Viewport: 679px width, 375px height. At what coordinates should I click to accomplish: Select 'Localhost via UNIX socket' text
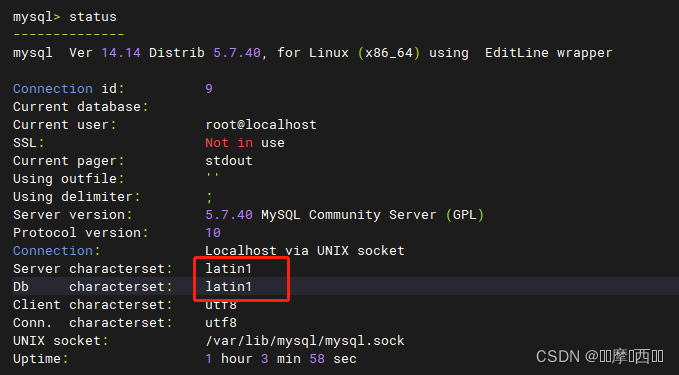[304, 251]
